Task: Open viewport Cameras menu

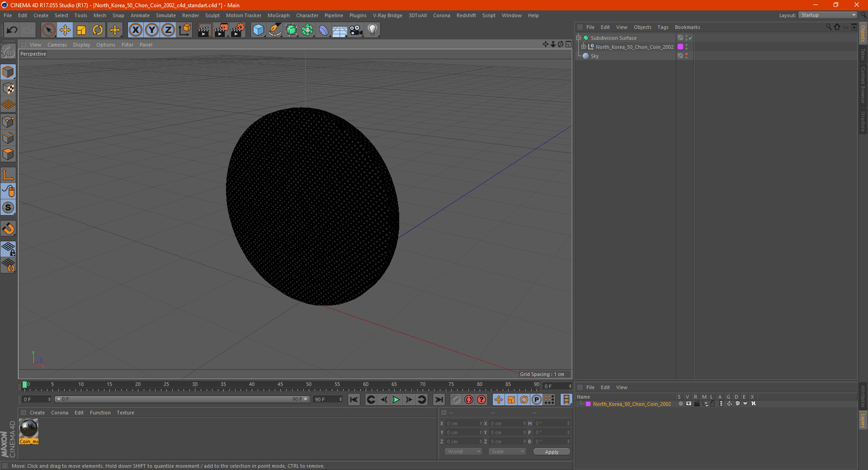Action: coord(57,45)
